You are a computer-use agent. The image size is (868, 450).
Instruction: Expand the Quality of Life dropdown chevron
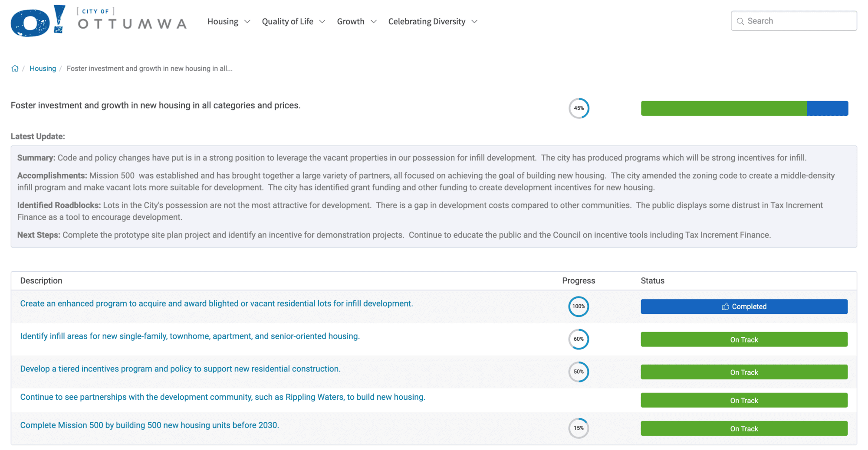point(322,22)
